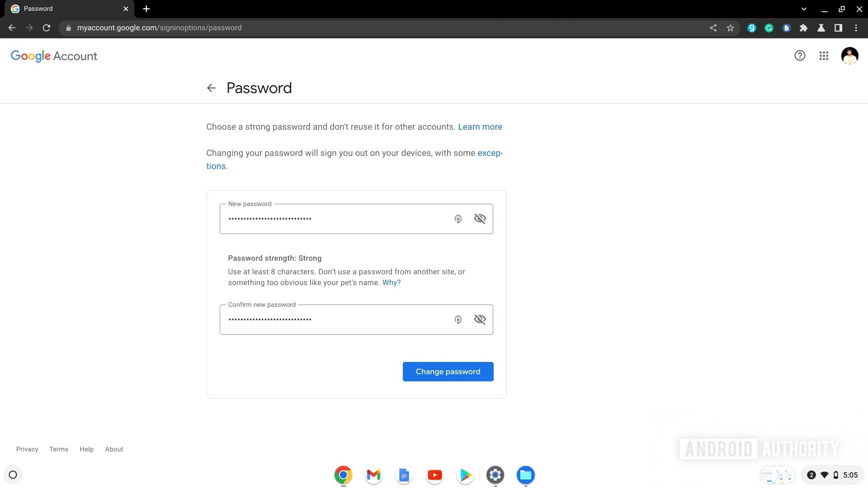Viewport: 868px width, 488px height.
Task: Open the Chrome three-dot menu
Action: tap(856, 28)
